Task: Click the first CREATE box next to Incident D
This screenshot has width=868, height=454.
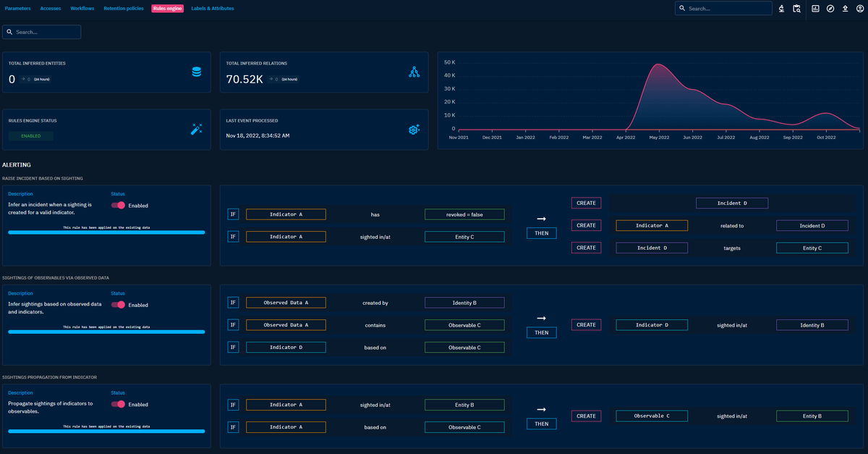Action: [586, 203]
